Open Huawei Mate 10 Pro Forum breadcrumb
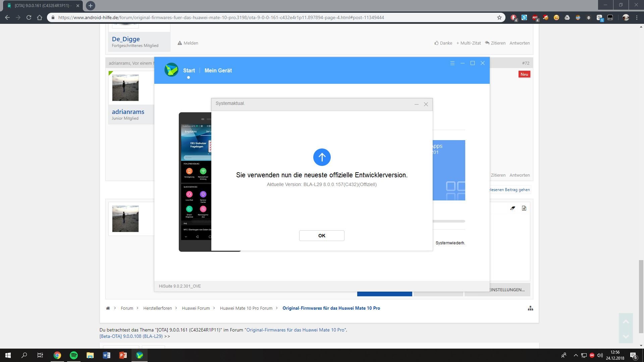Screen dimensions: 644x362 click(x=246, y=308)
